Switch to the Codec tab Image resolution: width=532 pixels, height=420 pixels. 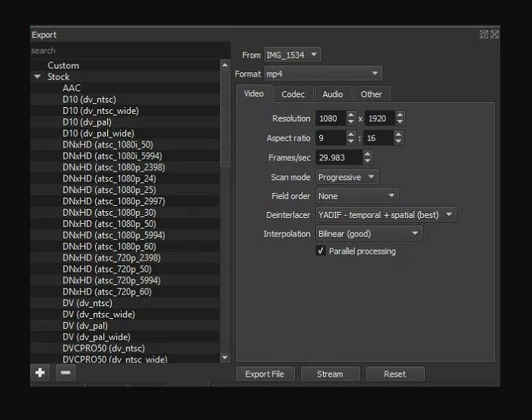[x=293, y=94]
